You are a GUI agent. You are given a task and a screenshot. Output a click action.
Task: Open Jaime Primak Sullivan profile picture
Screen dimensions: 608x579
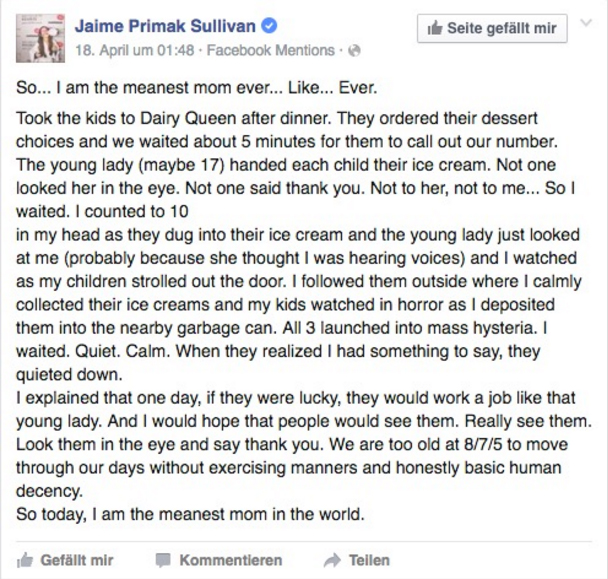[x=40, y=38]
